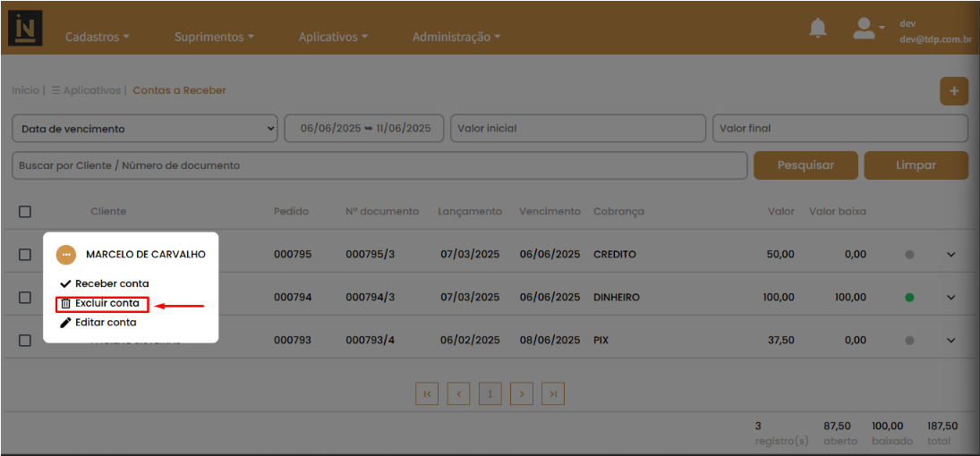Check the row for pedido 000794

coord(25,298)
